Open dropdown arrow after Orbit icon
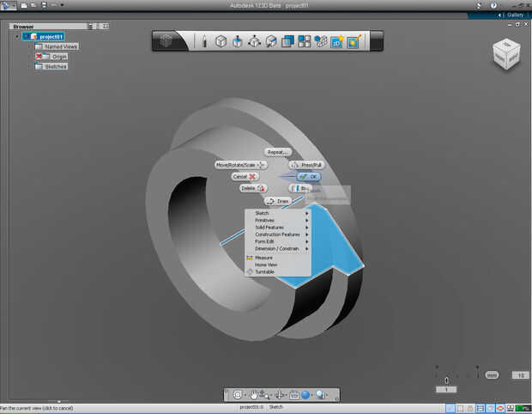 [x=271, y=395]
